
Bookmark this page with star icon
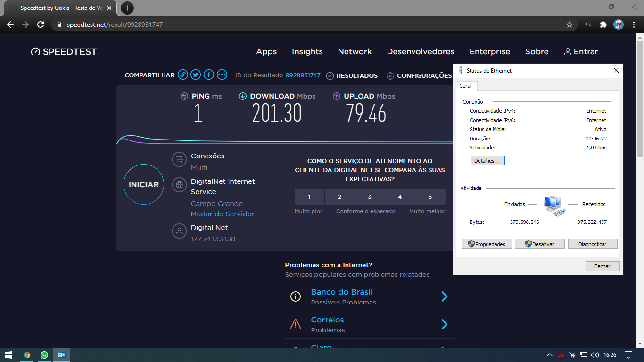(x=570, y=25)
